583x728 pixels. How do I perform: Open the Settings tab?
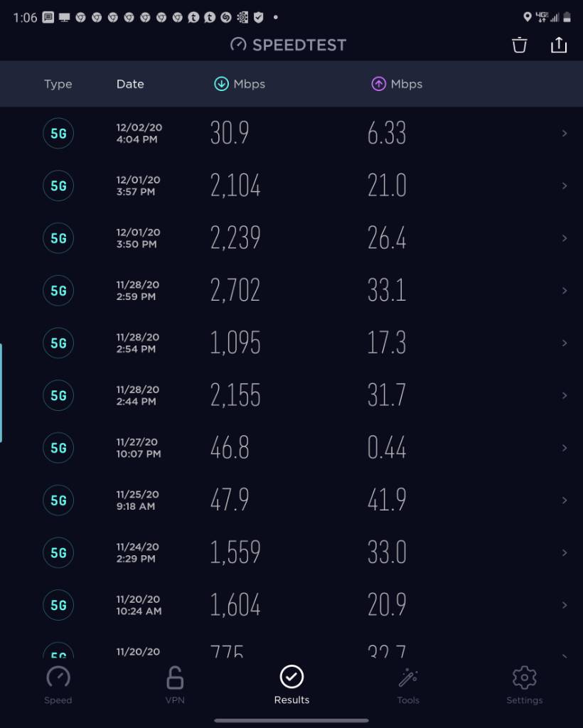(x=525, y=685)
